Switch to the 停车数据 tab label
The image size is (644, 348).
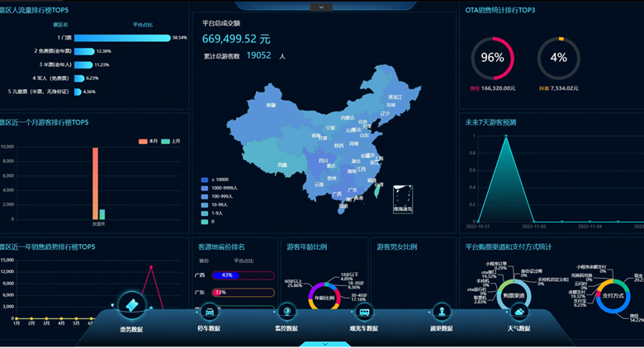(210, 328)
